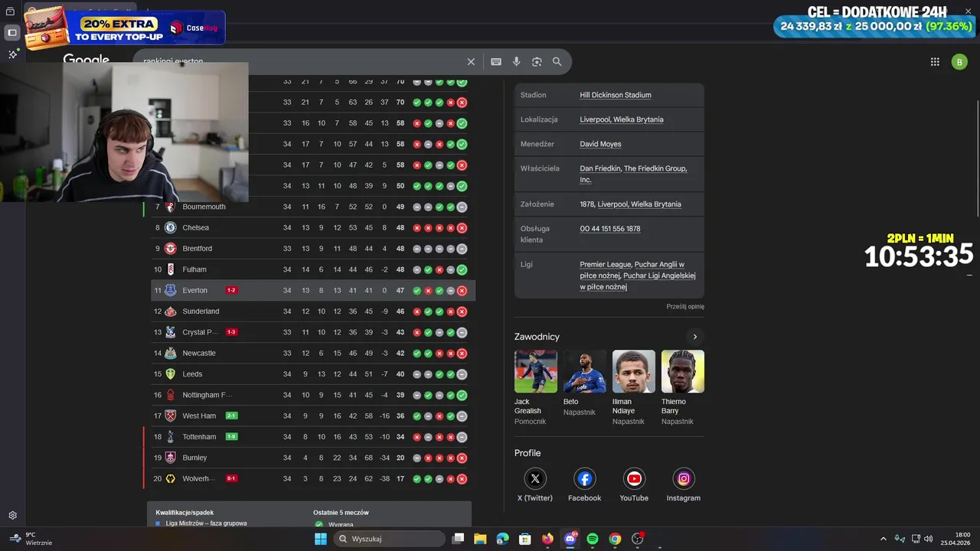The width and height of the screenshot is (980, 551).
Task: Open Windows Start menu
Action: (321, 539)
